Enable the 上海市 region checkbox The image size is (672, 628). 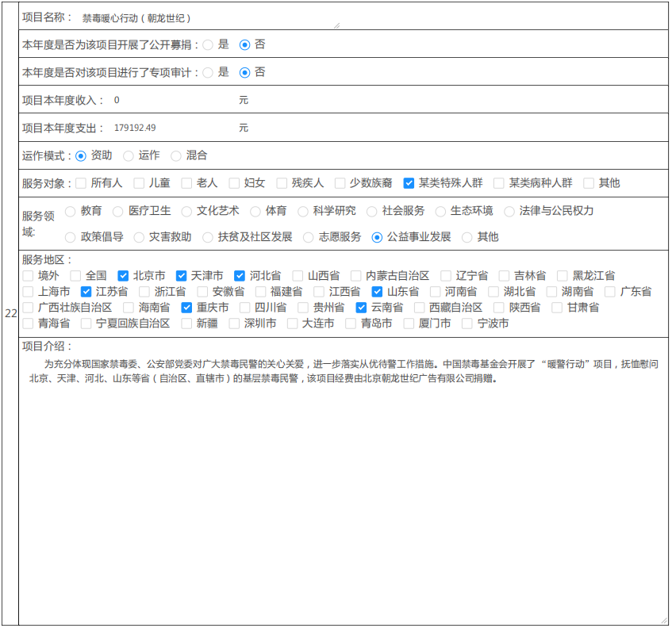pos(28,292)
